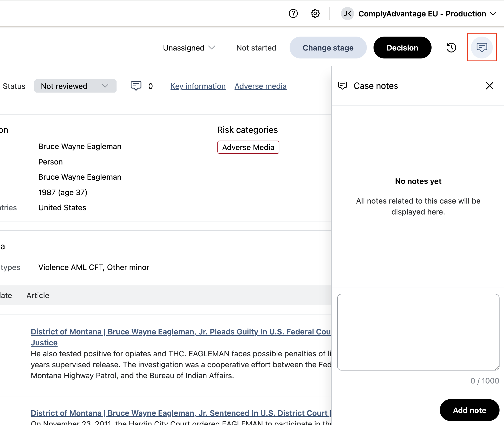
Task: Open the settings gear icon
Action: pos(315,13)
